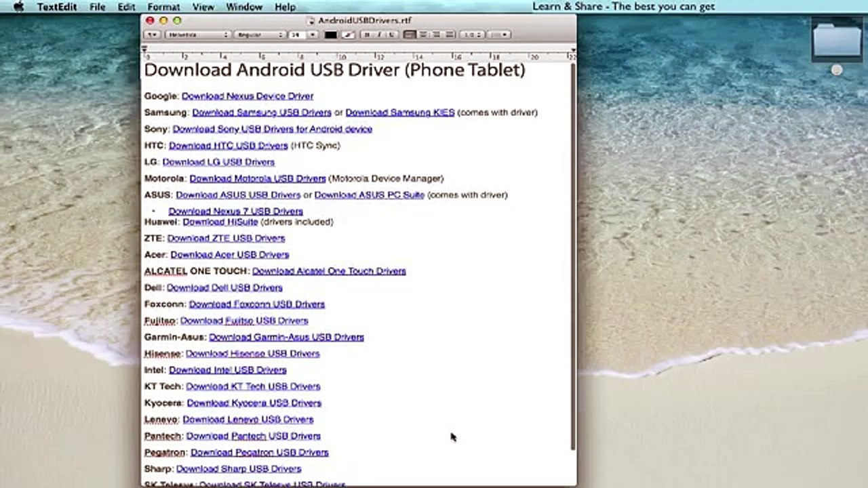Image resolution: width=868 pixels, height=488 pixels.
Task: Open Download Dell USB Drivers link
Action: point(224,287)
